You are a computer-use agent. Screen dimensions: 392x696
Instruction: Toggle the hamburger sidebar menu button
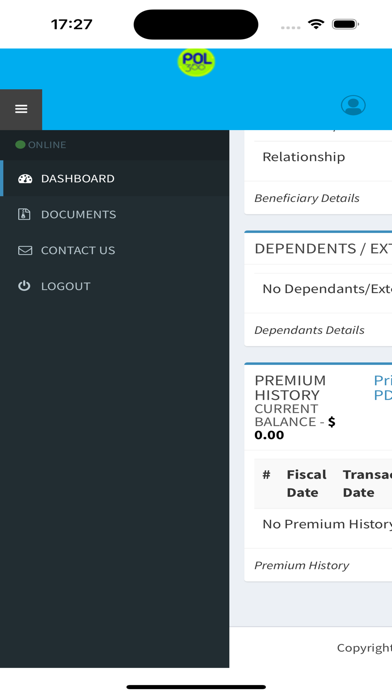point(21,109)
